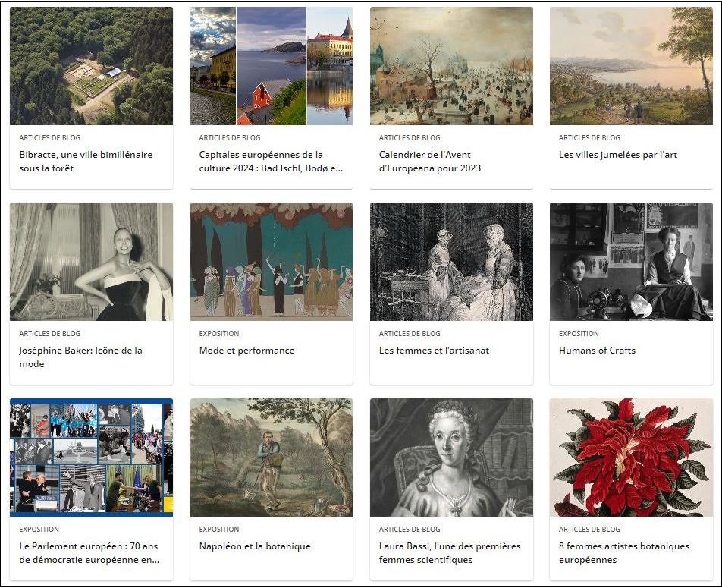722x588 pixels.
Task: Open 'Napoléon et la botanique' exhibition
Action: coord(255,546)
